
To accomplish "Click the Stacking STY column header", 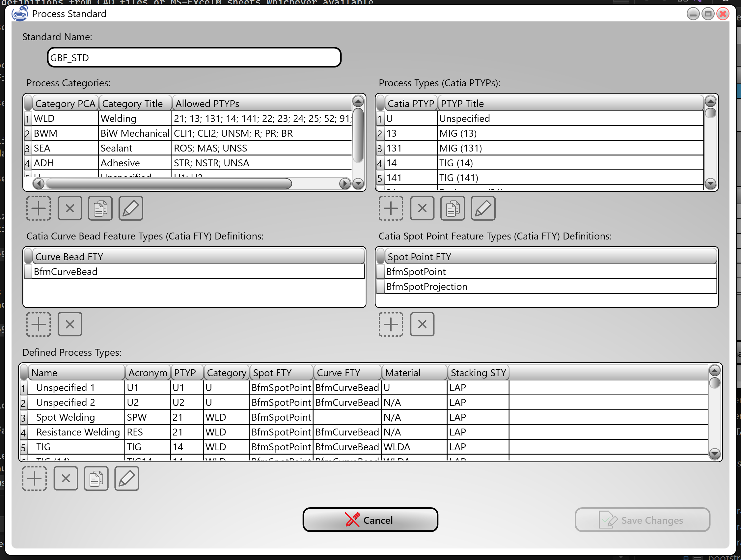I will pyautogui.click(x=478, y=372).
